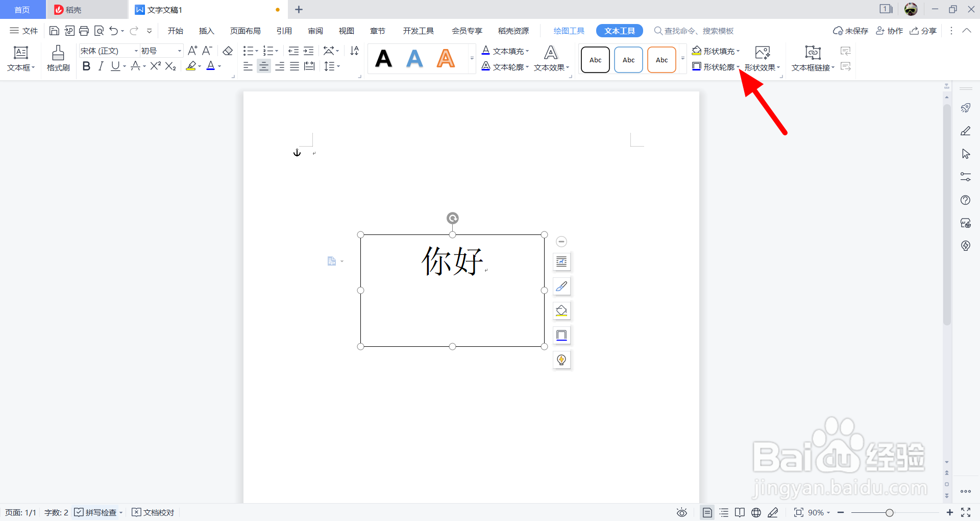
Task: Click the sort icon in paragraph group
Action: click(354, 51)
